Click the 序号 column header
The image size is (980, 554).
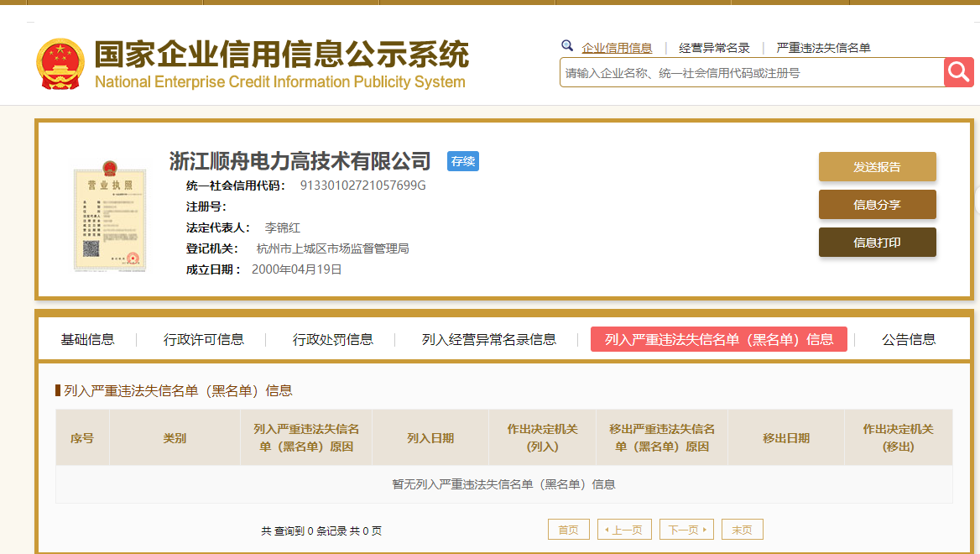(x=82, y=438)
